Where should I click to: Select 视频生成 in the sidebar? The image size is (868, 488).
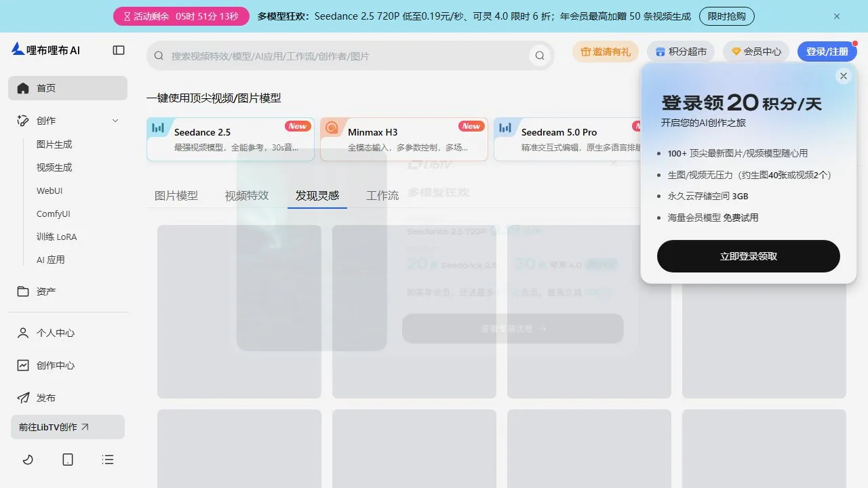click(x=54, y=167)
